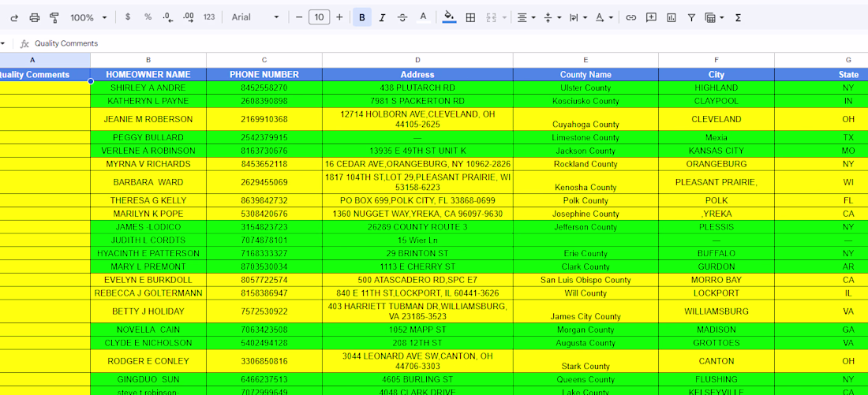Open the Arial font family dropdown
This screenshot has height=395, width=868.
255,17
